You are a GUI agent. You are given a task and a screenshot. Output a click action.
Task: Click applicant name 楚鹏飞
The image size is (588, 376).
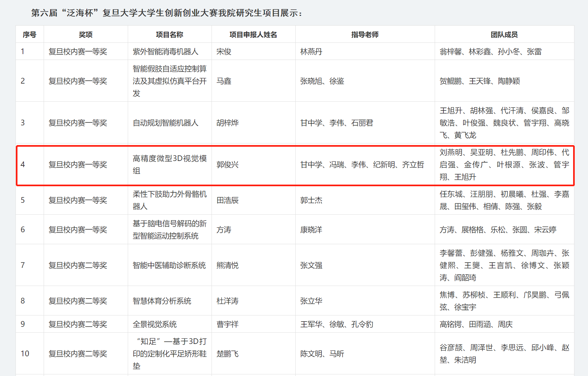point(227,354)
